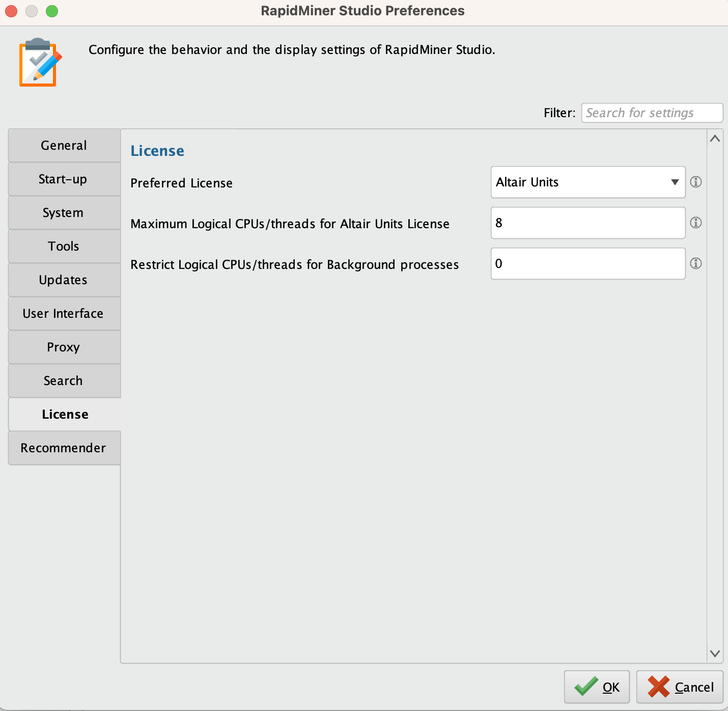Switch to the Recommender tab

[64, 448]
